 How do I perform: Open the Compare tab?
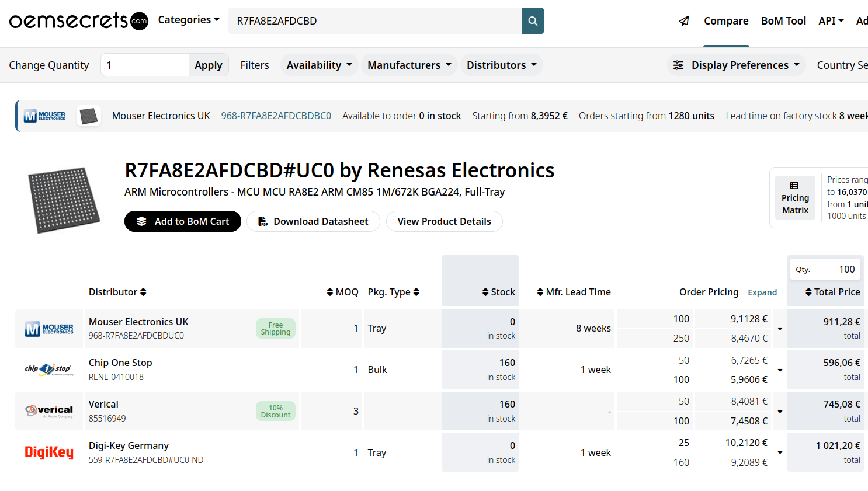click(x=726, y=21)
